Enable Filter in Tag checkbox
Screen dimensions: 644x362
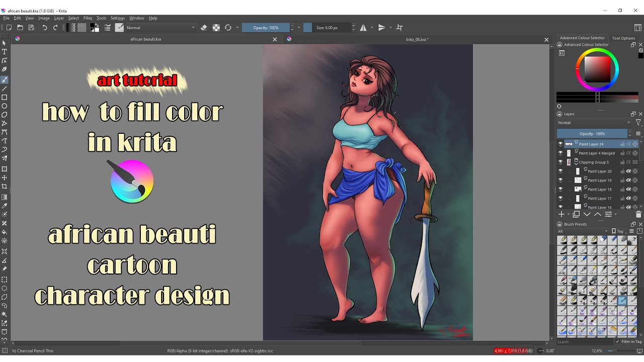click(618, 341)
